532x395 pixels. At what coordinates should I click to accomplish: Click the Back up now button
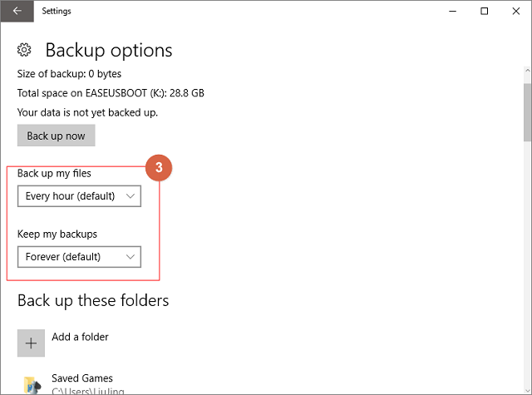tap(57, 136)
